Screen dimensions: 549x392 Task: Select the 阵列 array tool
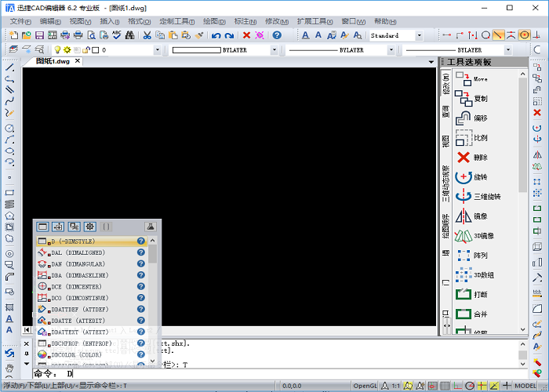(471, 255)
